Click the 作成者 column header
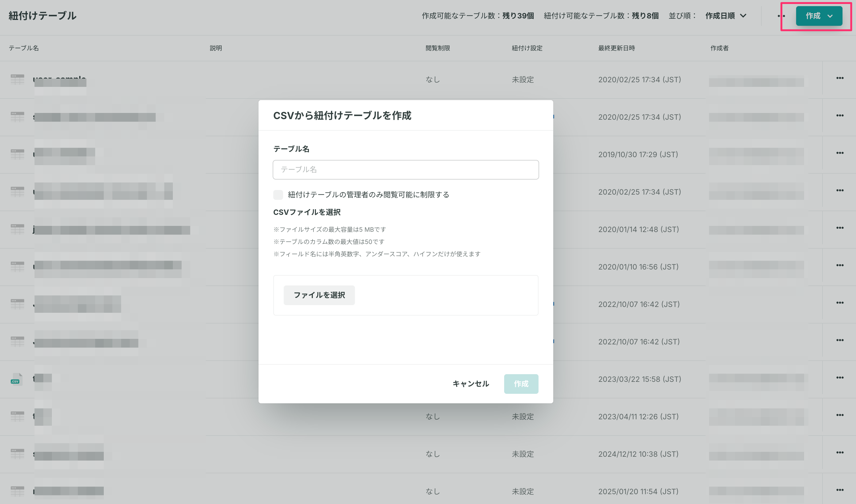 (x=719, y=48)
